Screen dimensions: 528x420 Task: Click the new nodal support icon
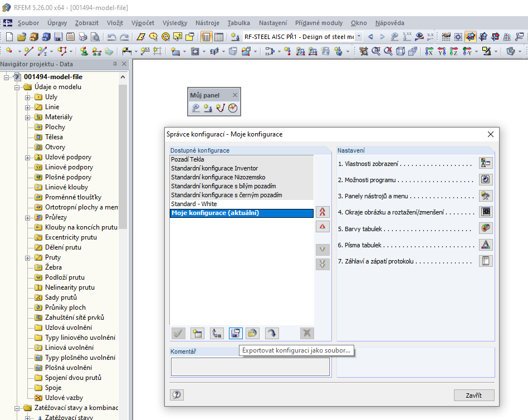(x=84, y=52)
